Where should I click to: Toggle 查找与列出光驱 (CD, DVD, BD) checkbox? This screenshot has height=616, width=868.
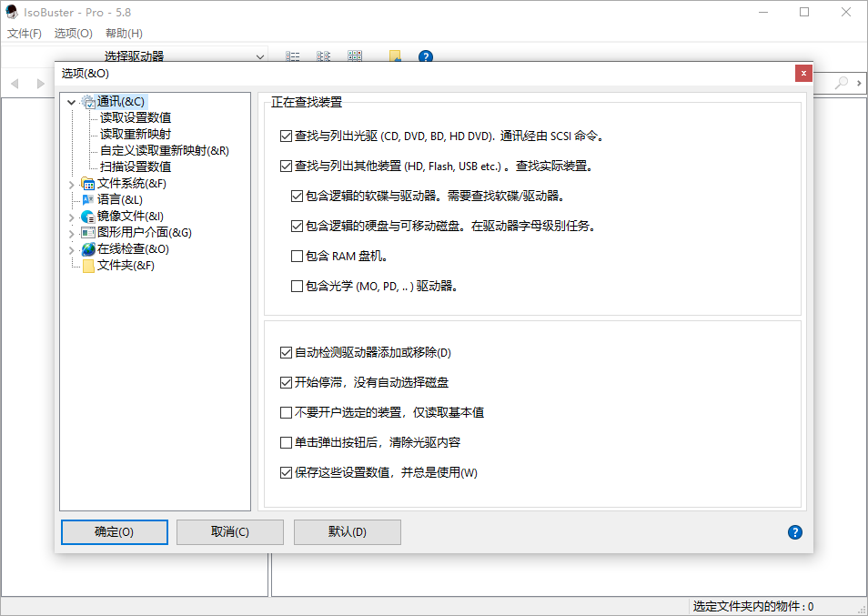[x=286, y=136]
